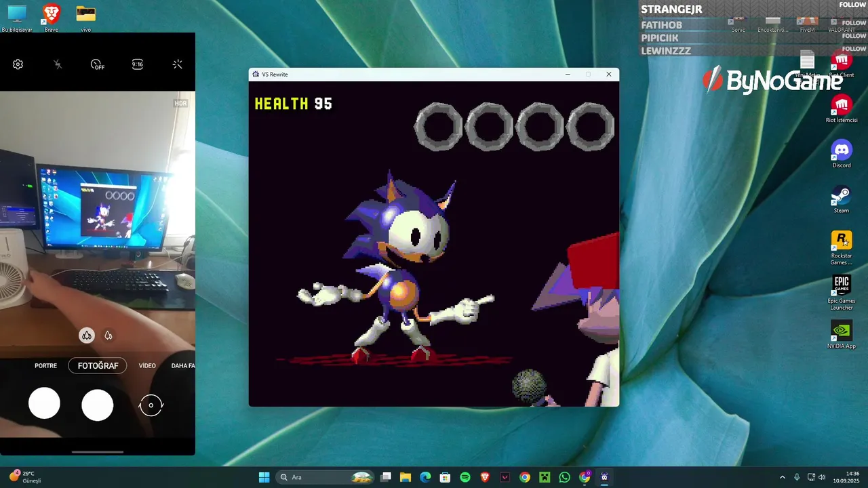Switch camera to PORTRE mode
868x488 pixels.
(46, 366)
